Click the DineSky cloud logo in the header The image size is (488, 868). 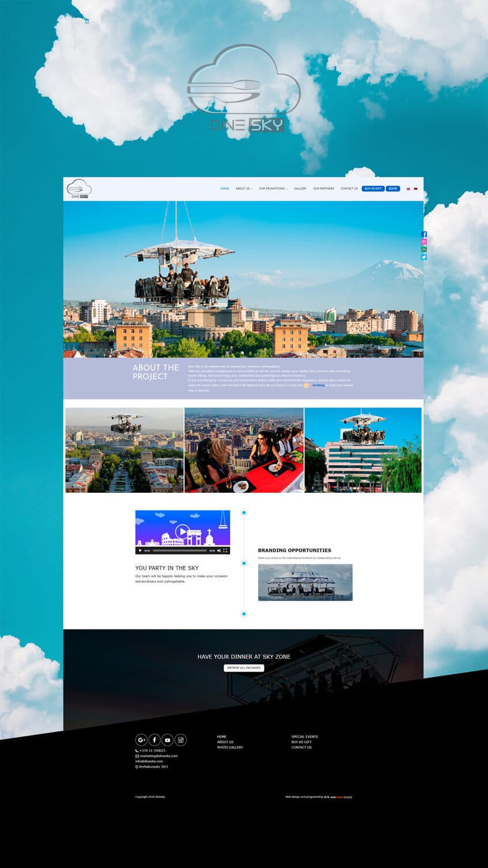[79, 188]
